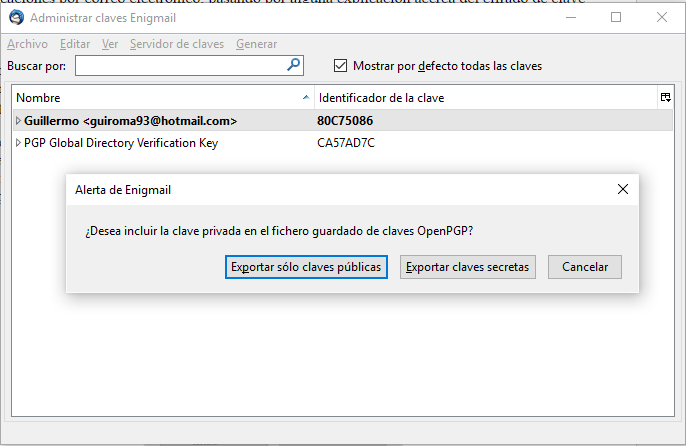Open the column picker icon

(665, 98)
